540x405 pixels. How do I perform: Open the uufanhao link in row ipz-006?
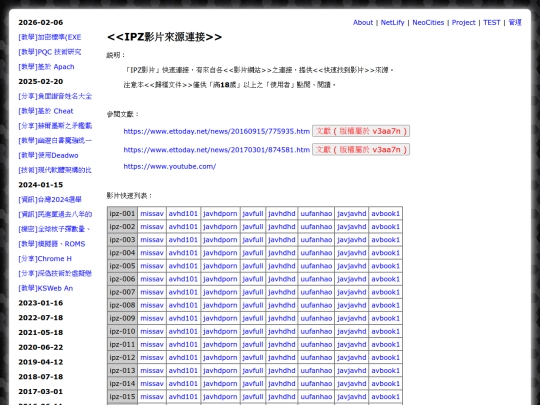point(316,279)
